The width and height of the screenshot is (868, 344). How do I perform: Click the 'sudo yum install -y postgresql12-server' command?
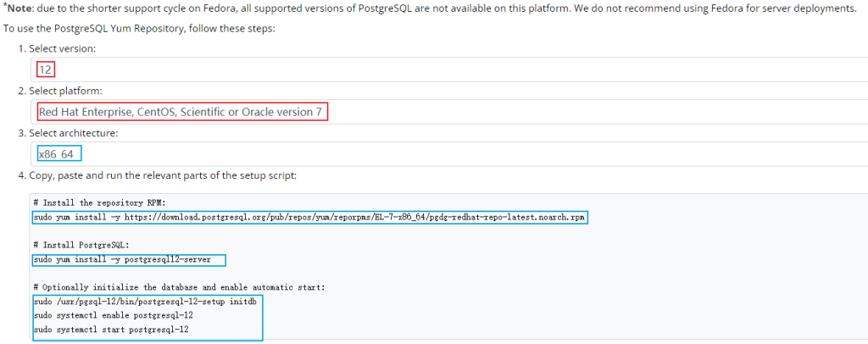pyautogui.click(x=122, y=259)
